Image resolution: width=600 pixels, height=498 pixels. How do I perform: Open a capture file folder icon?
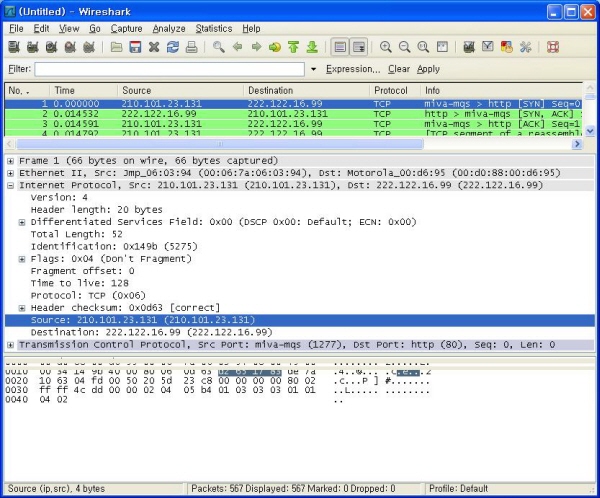click(x=116, y=47)
